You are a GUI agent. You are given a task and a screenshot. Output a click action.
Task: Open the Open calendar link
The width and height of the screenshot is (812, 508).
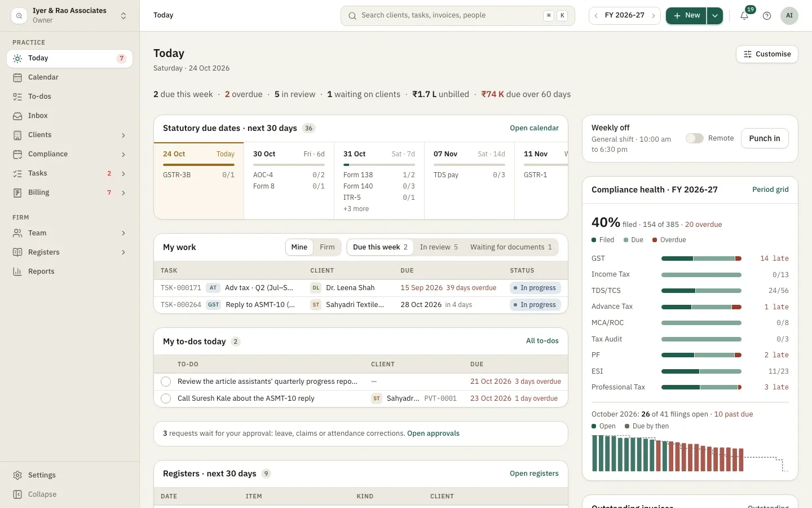click(534, 128)
